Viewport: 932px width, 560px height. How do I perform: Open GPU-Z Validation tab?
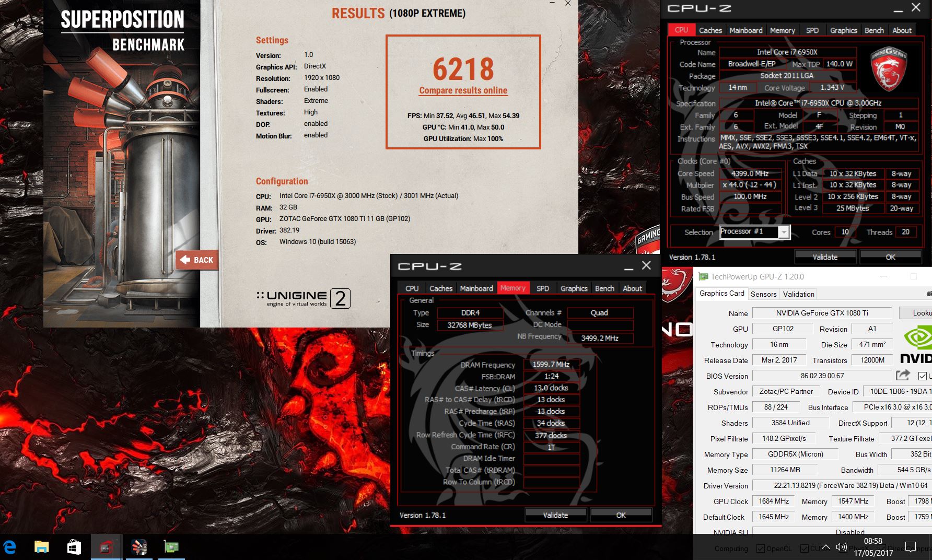(798, 294)
